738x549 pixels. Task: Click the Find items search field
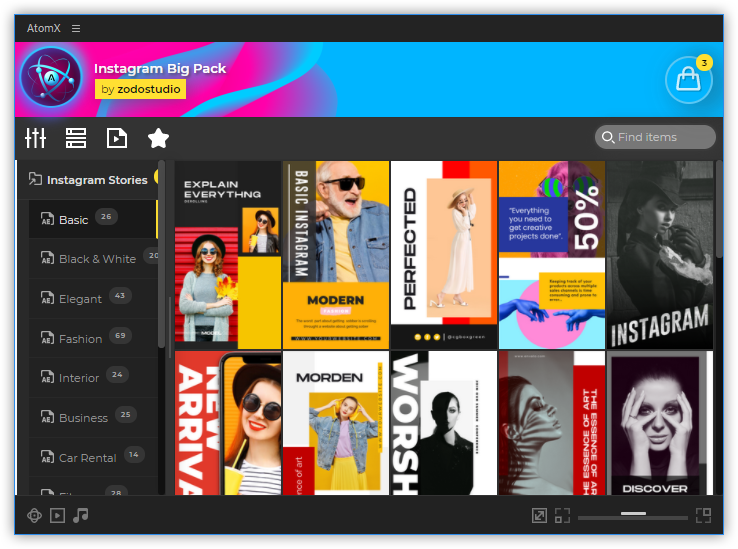coord(655,137)
